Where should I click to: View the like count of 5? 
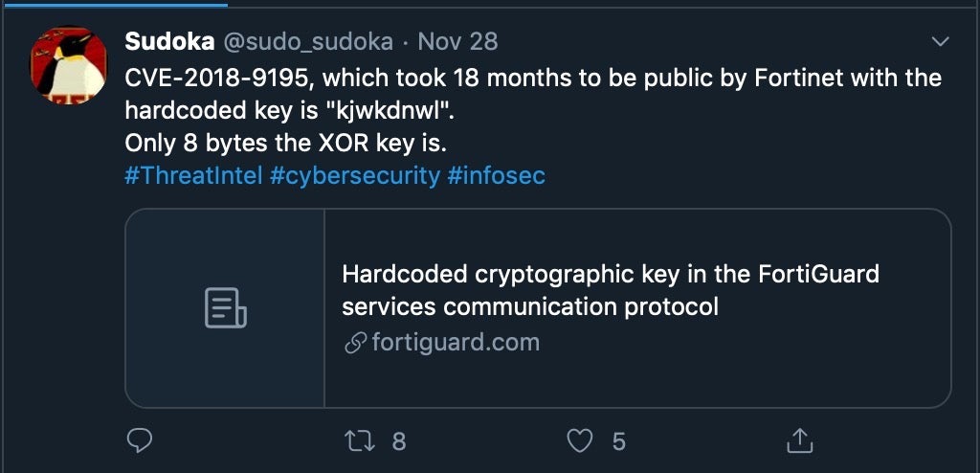[619, 440]
